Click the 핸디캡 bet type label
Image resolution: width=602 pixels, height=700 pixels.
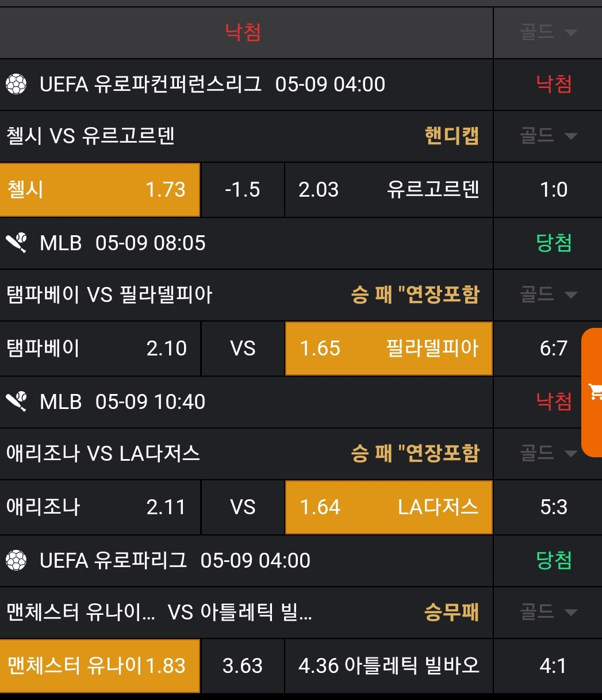tap(451, 136)
